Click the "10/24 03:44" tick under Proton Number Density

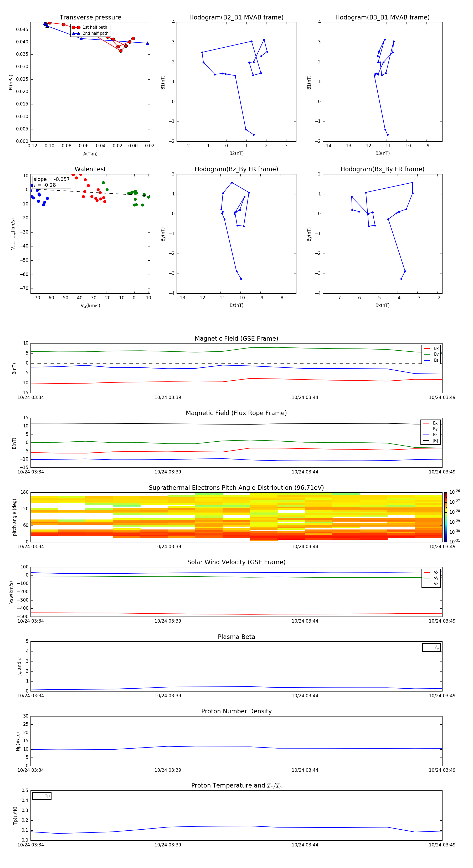pyautogui.click(x=305, y=770)
